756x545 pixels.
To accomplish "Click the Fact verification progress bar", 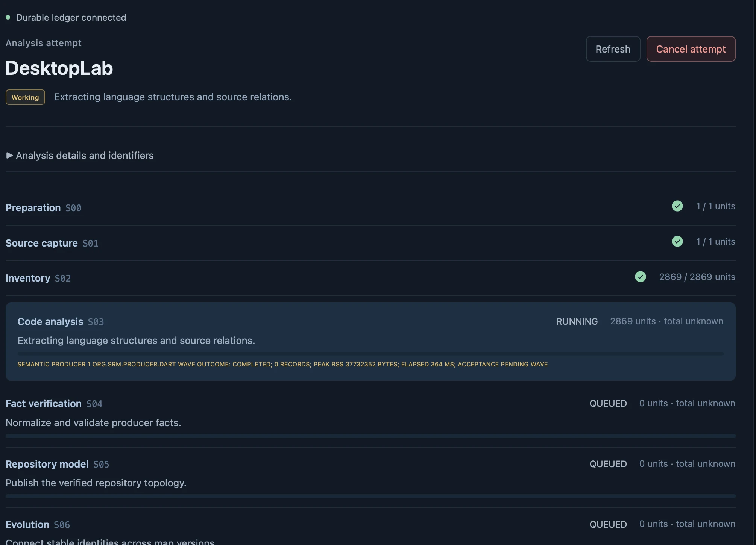I will [x=370, y=436].
